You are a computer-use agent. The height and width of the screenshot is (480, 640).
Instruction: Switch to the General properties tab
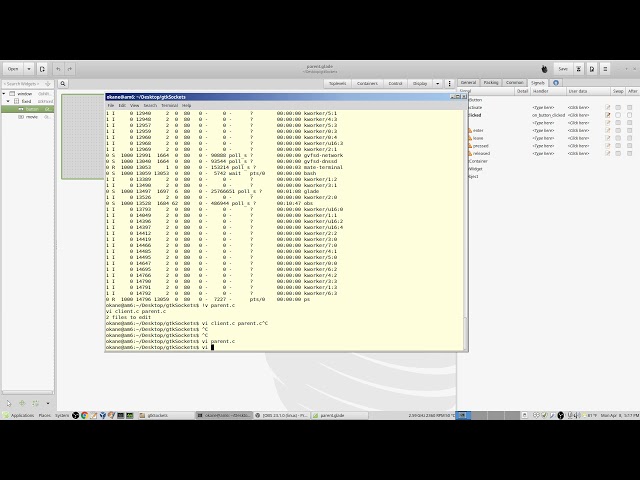pyautogui.click(x=468, y=82)
